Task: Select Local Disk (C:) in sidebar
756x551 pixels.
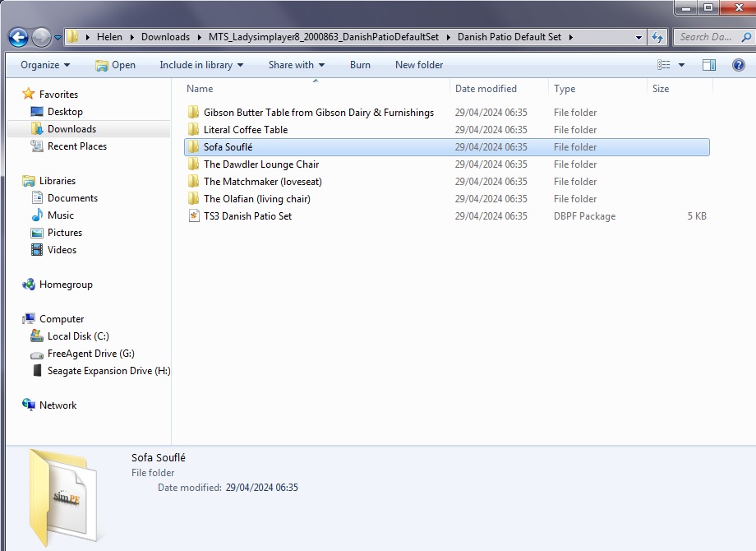Action: pos(78,336)
